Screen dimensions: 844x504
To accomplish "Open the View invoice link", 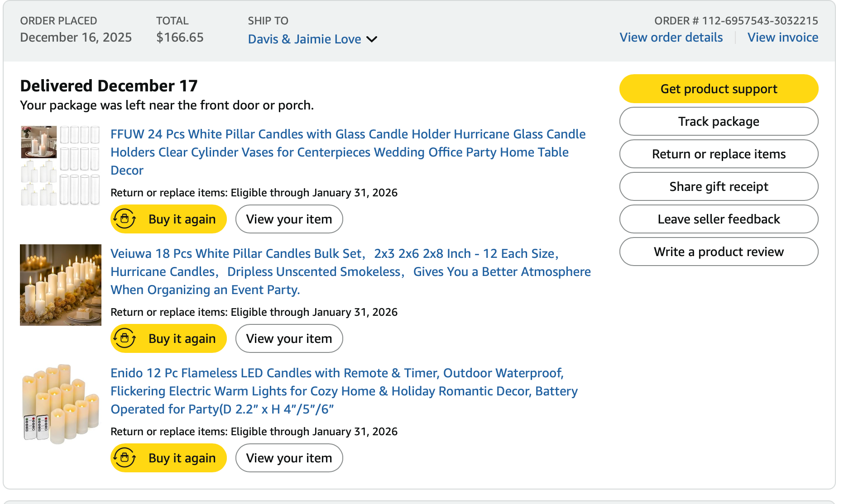I will coord(782,38).
